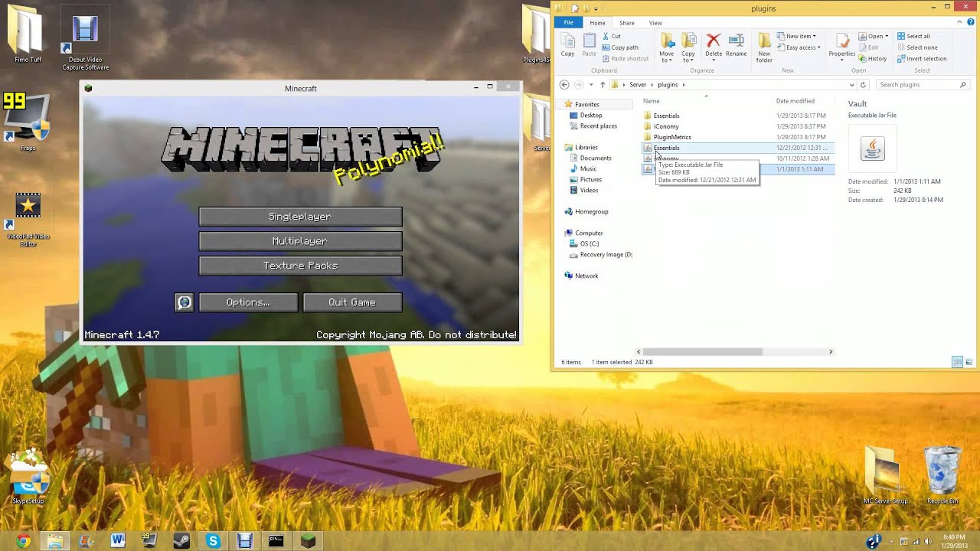Open the Easy access dropdown
The width and height of the screenshot is (980, 551).
799,47
